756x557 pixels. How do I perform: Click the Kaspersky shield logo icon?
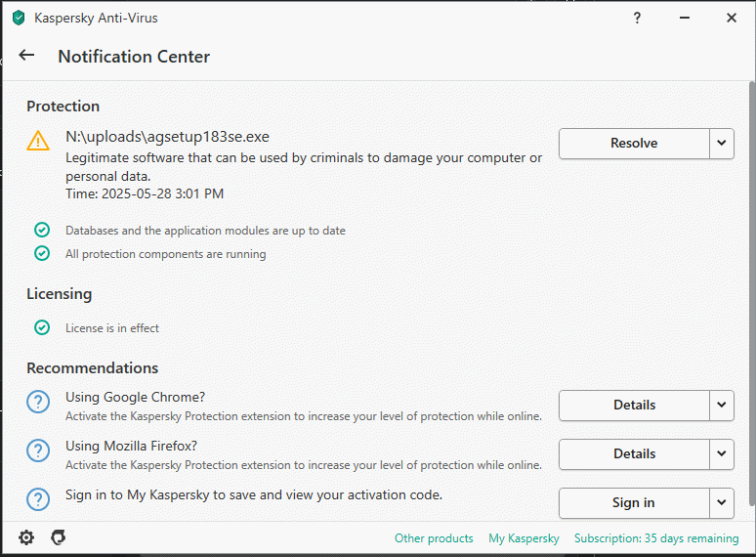coord(19,18)
